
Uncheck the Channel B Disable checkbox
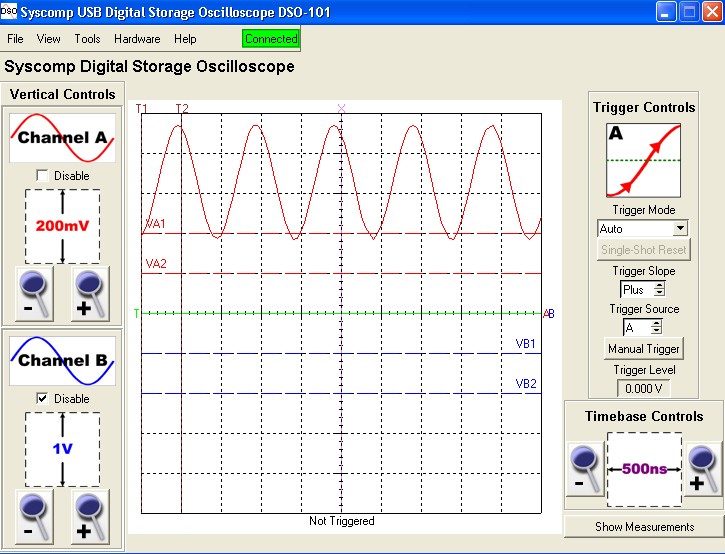coord(42,399)
